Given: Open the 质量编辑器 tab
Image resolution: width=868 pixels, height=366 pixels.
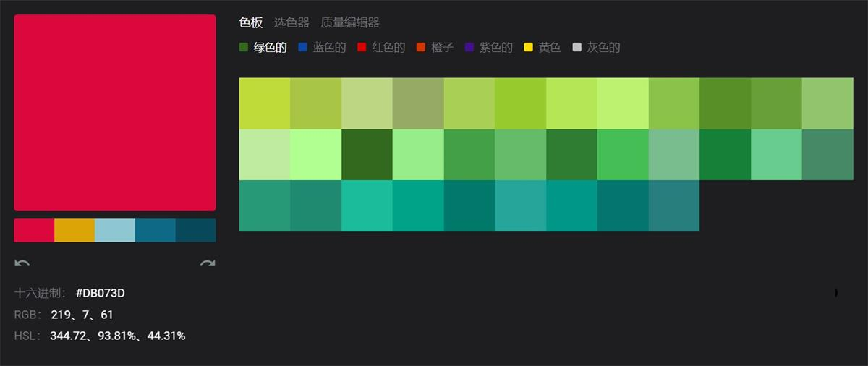Looking at the screenshot, I should (x=350, y=22).
